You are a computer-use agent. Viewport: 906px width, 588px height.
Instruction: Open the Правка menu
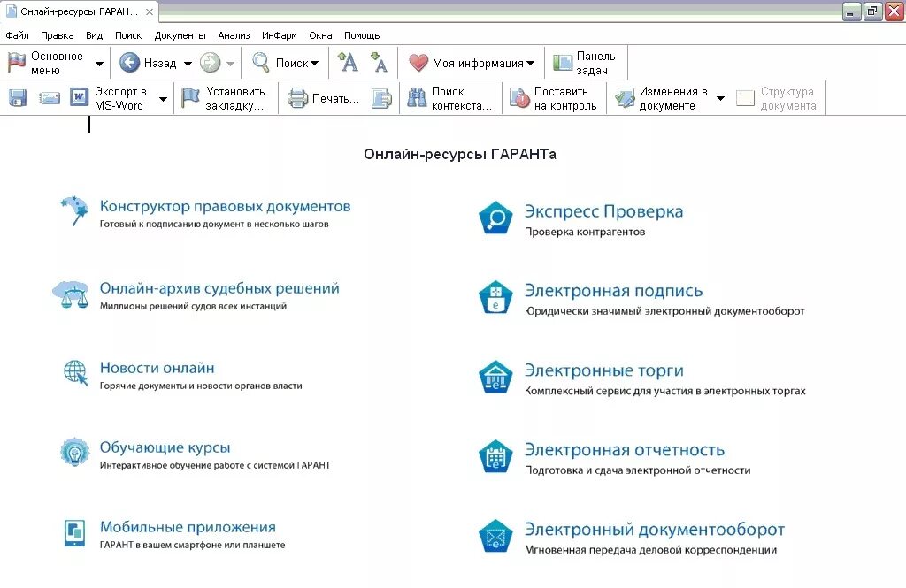58,35
